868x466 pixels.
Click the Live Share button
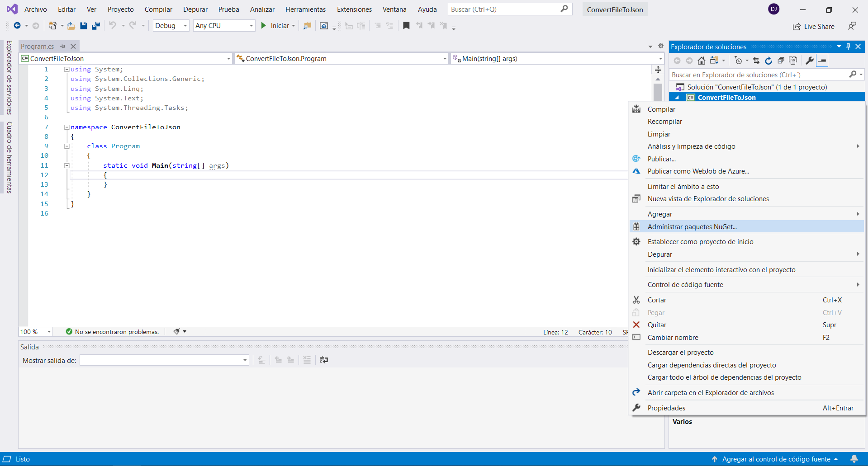pyautogui.click(x=814, y=27)
